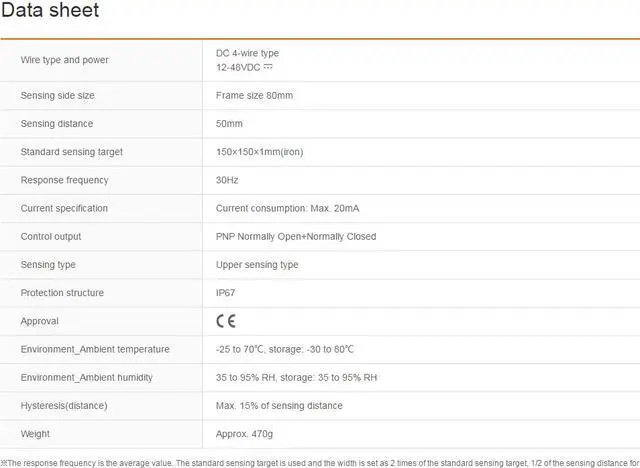Click the Upper sensing type value
This screenshot has width=640, height=468.
[257, 265]
